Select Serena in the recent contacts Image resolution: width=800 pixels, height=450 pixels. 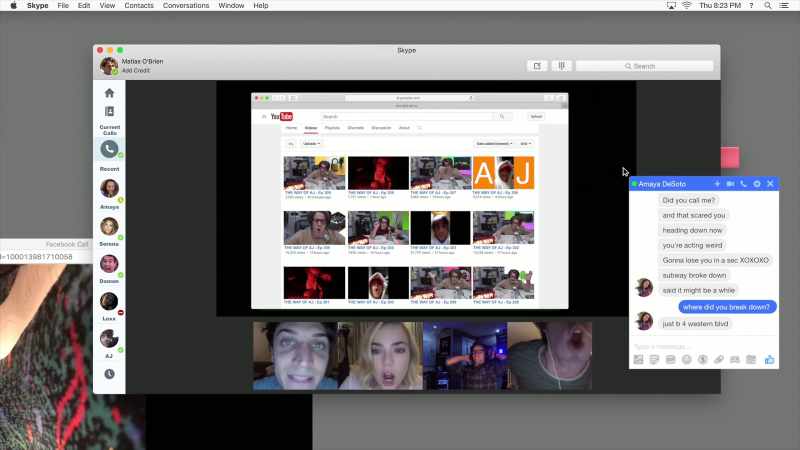click(109, 230)
